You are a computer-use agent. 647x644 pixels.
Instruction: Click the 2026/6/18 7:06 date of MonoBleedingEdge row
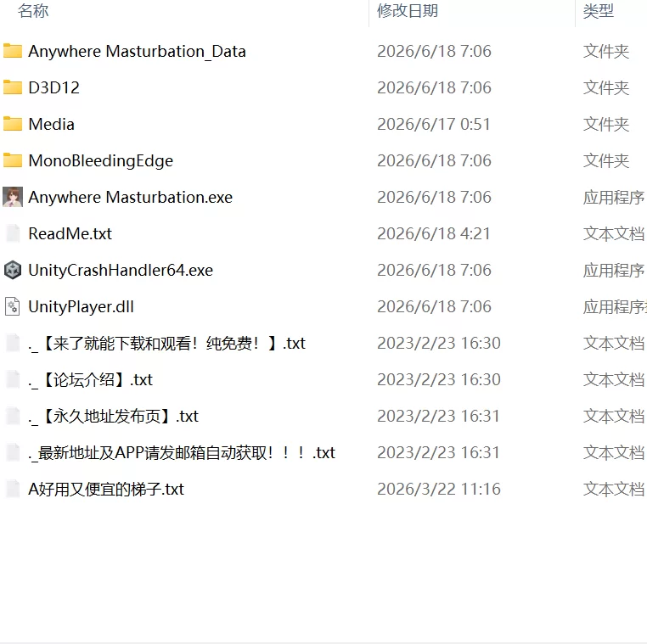tap(434, 161)
